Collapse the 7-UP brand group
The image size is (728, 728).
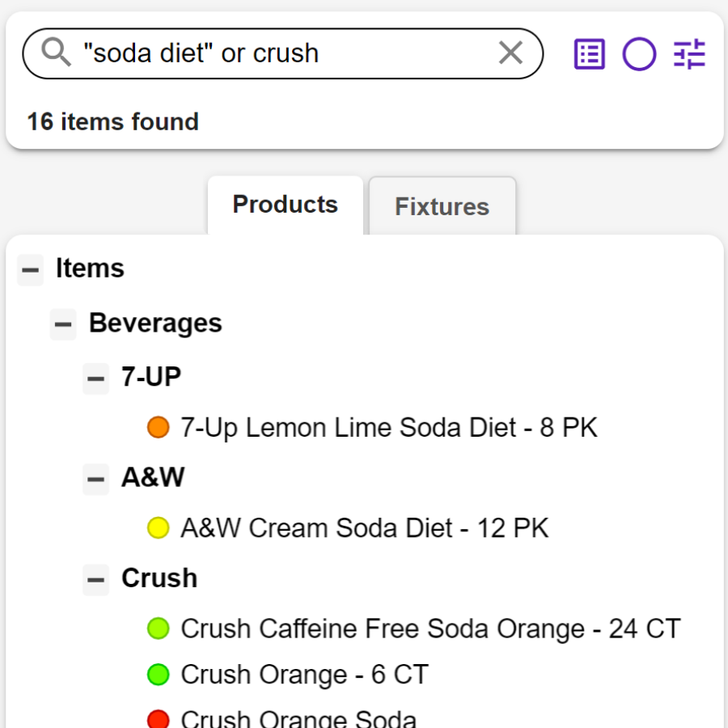pos(95,378)
